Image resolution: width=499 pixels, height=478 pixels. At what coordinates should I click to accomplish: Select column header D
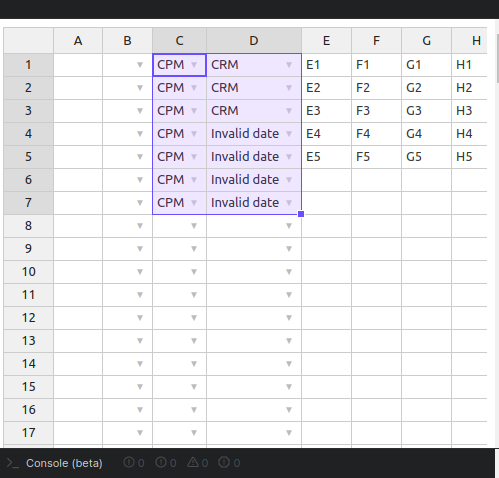coord(254,41)
